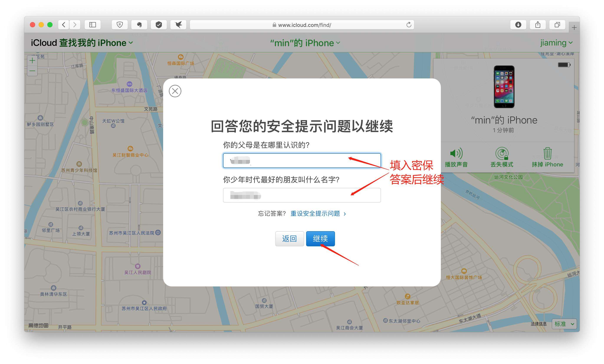Open the jiaming account menu

click(556, 43)
